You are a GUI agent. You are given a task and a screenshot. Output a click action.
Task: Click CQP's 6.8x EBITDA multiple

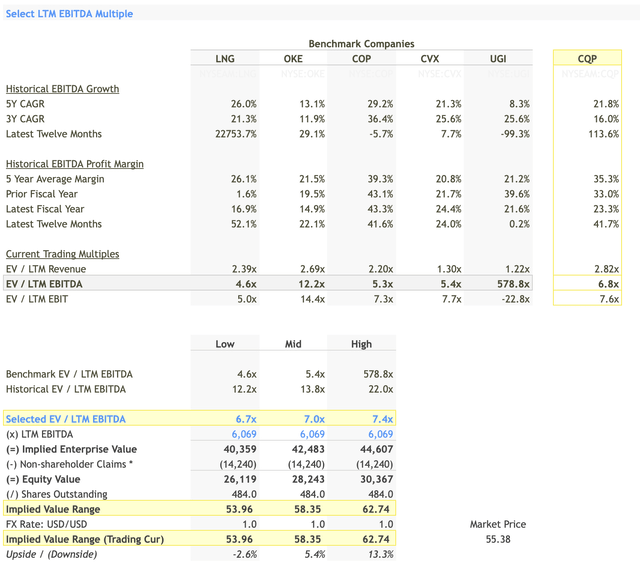[608, 284]
